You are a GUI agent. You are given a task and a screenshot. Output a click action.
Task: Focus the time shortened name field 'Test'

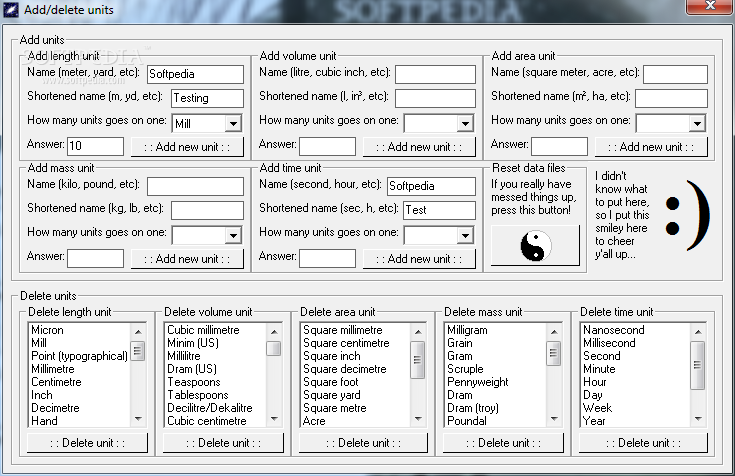[x=439, y=210]
